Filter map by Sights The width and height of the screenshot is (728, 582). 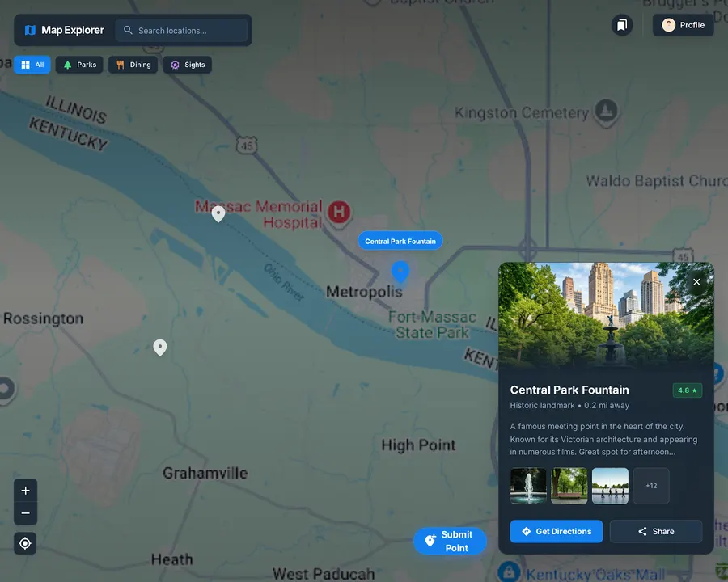tap(188, 65)
